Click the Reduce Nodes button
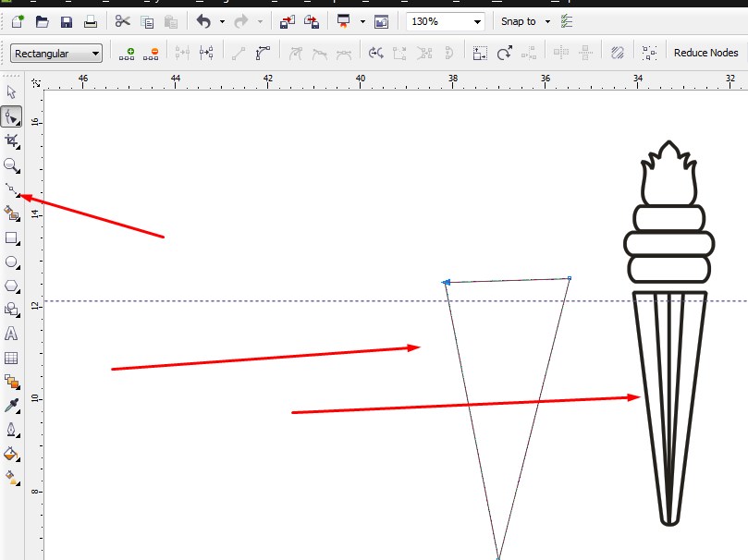 (x=705, y=53)
